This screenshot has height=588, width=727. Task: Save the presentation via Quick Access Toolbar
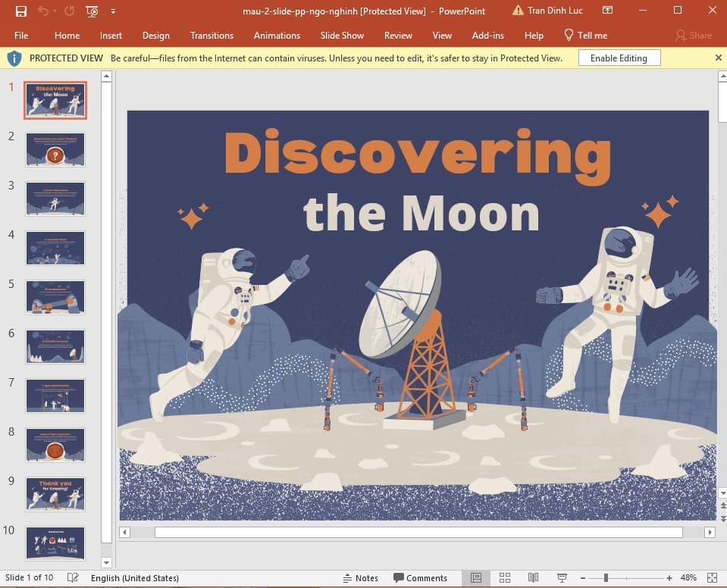(x=20, y=11)
